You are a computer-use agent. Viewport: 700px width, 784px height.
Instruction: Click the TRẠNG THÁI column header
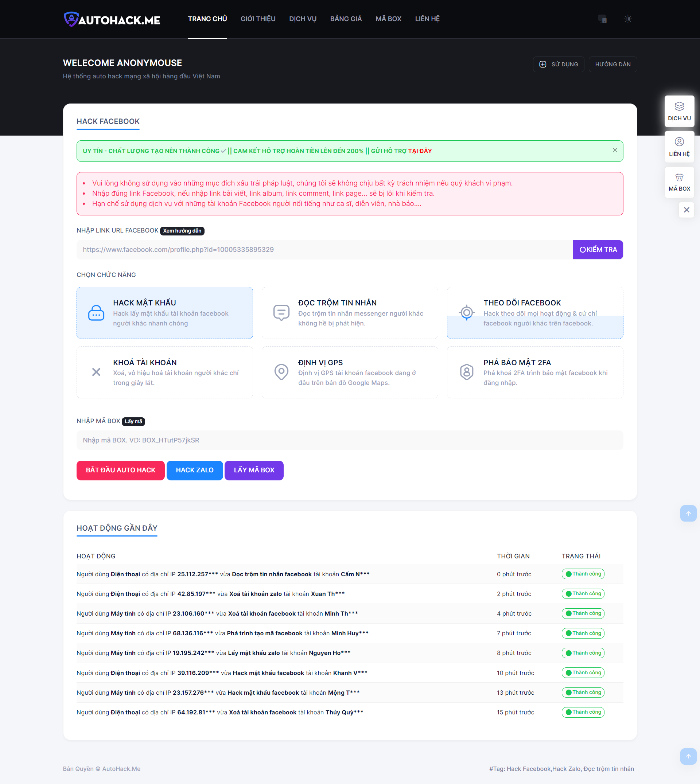coord(581,556)
